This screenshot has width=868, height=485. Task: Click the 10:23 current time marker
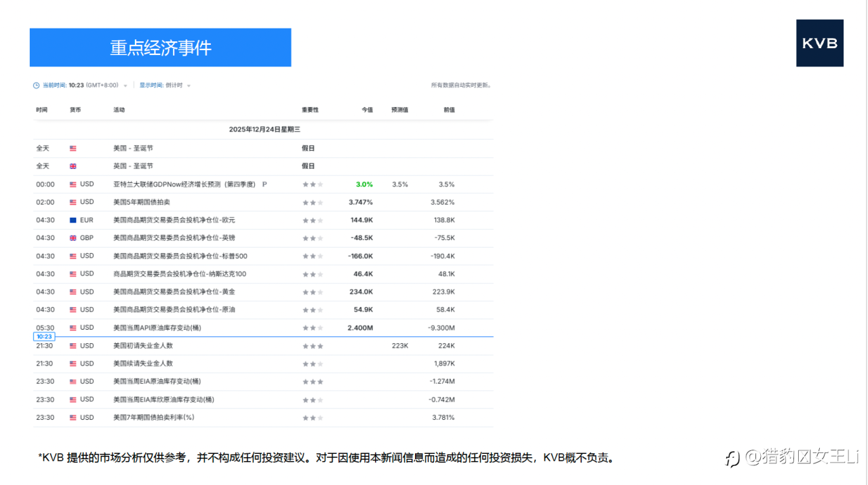44,336
